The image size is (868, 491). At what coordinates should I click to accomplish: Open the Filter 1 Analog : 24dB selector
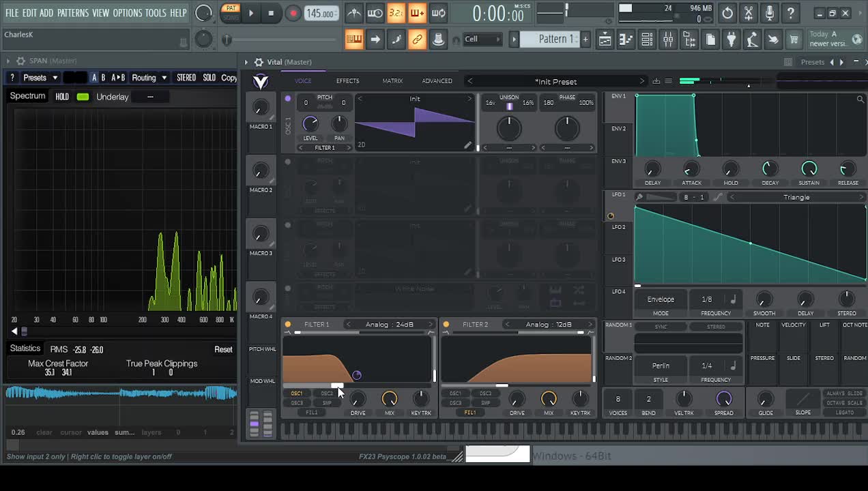tap(390, 325)
